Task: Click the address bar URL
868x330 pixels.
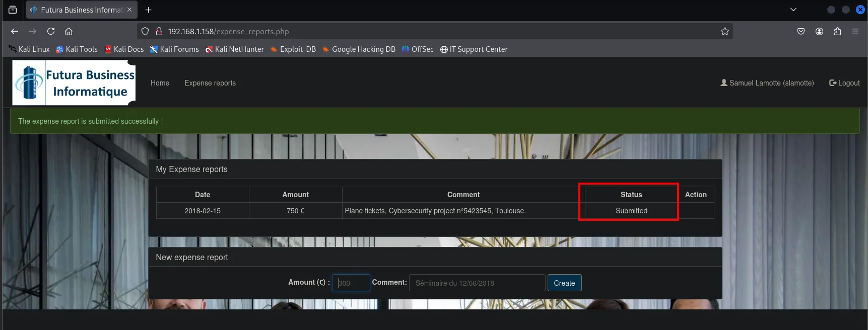Action: click(x=228, y=31)
